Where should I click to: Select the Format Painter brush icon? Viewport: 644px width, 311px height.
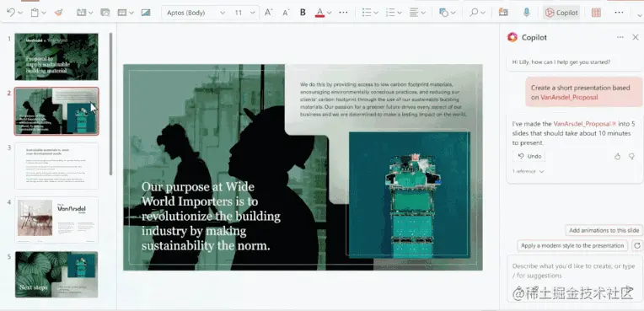58,13
